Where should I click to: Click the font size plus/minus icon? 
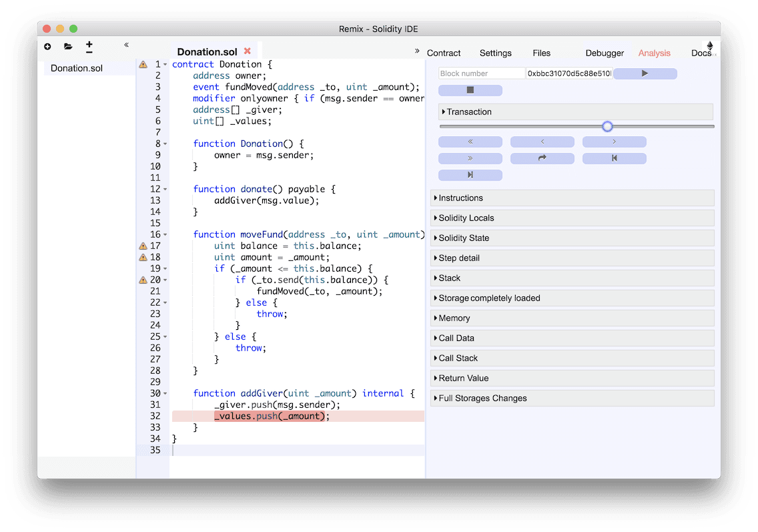89,47
